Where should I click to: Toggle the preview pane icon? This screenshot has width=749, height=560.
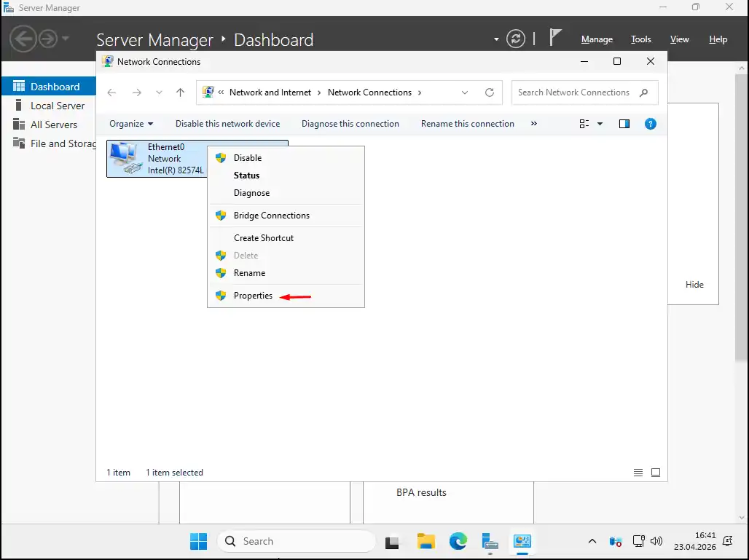pos(624,124)
